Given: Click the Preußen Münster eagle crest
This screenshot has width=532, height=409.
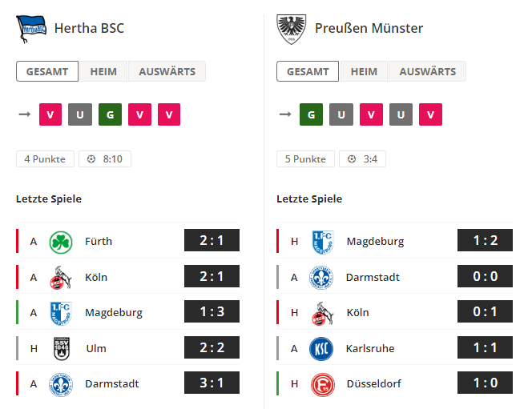Looking at the screenshot, I should point(291,29).
